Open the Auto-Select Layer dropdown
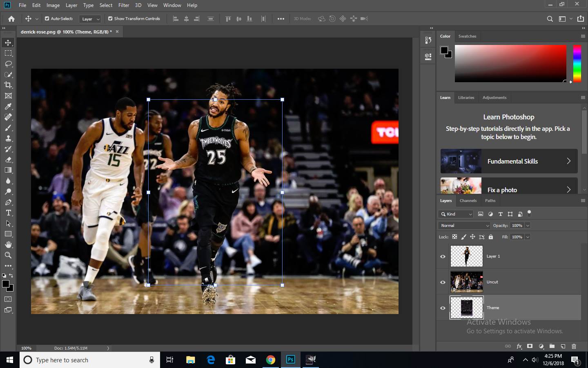This screenshot has height=368, width=588. (91, 19)
